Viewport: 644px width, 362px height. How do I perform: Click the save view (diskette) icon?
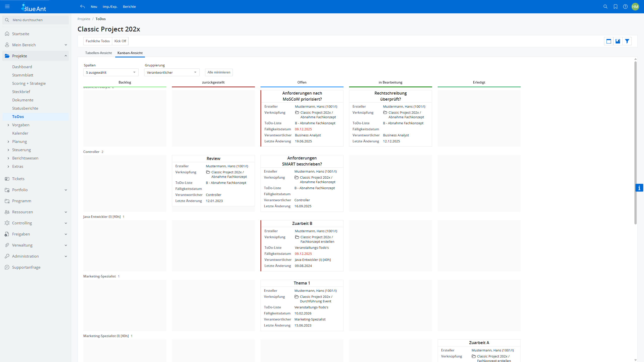pyautogui.click(x=618, y=41)
